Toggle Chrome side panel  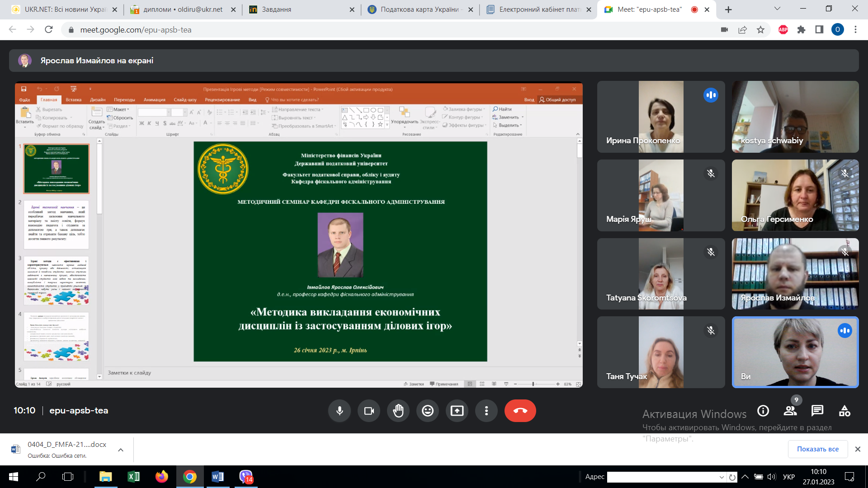819,30
